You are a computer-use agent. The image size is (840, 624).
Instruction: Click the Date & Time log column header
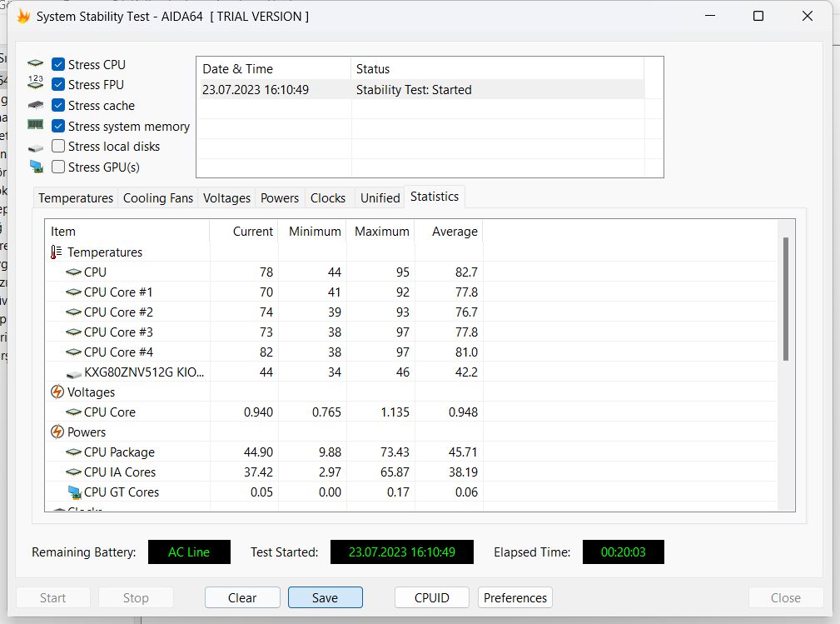pyautogui.click(x=274, y=69)
